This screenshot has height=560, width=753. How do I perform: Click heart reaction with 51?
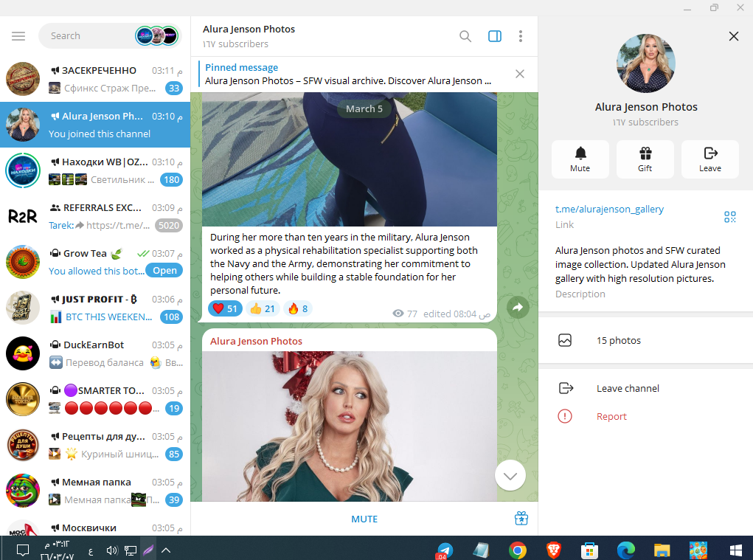point(225,309)
